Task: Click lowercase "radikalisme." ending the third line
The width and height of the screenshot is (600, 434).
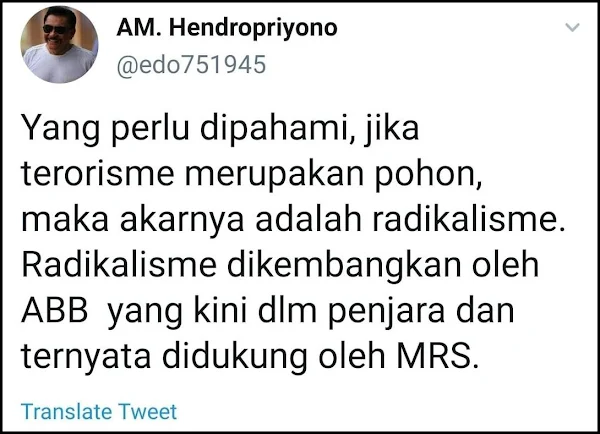Action: point(469,219)
